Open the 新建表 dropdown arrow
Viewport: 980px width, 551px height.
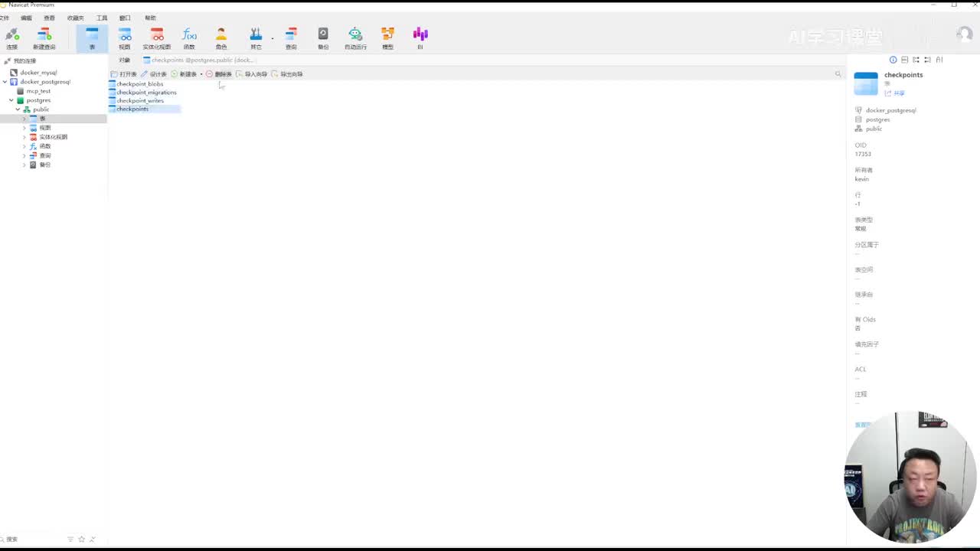pyautogui.click(x=201, y=74)
